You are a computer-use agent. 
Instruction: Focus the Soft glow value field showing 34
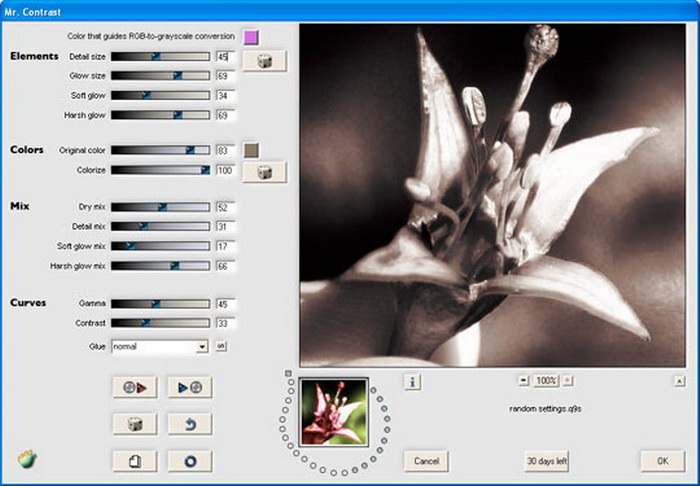225,96
